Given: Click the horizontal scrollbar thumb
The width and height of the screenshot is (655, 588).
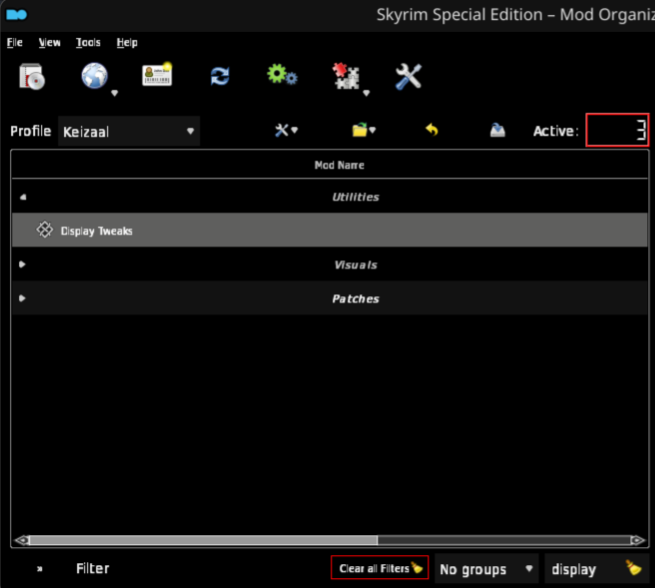Looking at the screenshot, I should coord(203,540).
